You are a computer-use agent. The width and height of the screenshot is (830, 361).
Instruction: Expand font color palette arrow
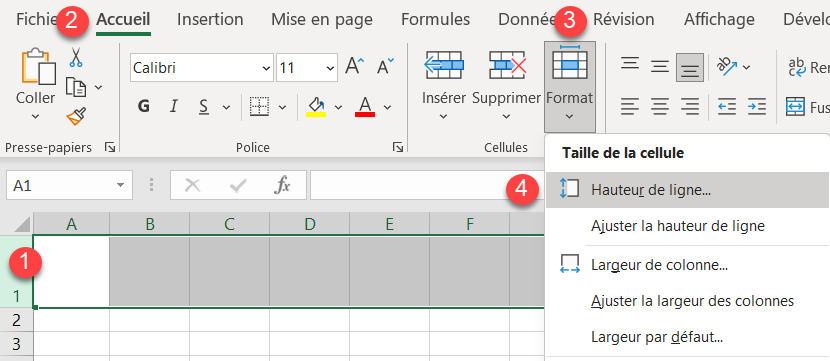pyautogui.click(x=387, y=107)
